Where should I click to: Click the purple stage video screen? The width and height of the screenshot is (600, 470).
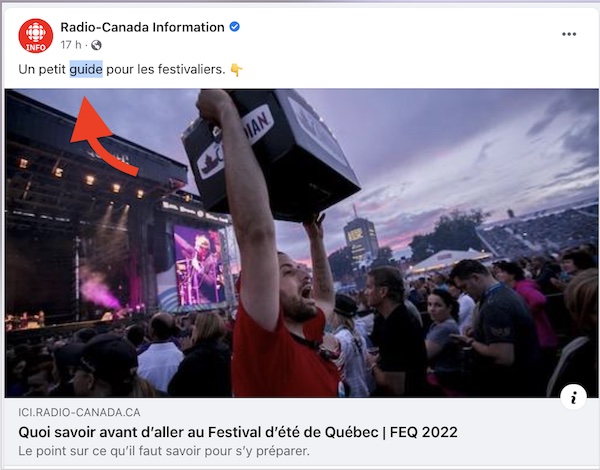tap(199, 265)
